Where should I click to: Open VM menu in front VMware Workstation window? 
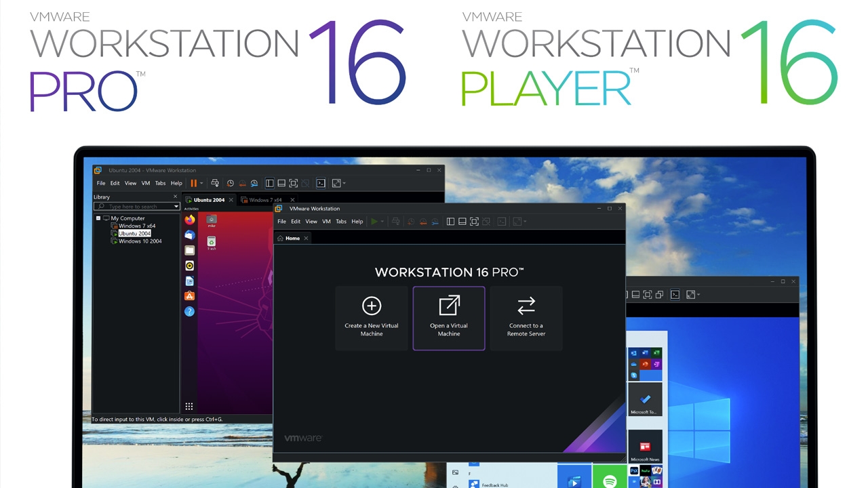tap(327, 222)
